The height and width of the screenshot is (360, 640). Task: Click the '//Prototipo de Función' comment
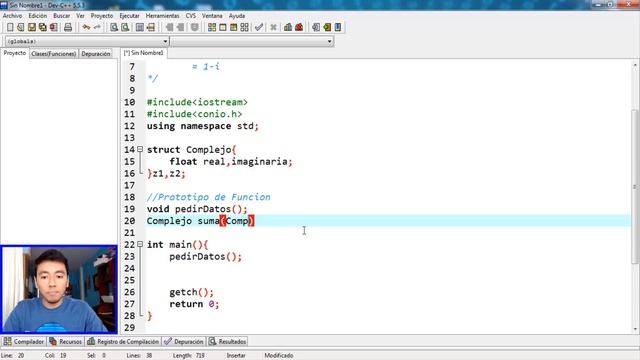click(209, 197)
